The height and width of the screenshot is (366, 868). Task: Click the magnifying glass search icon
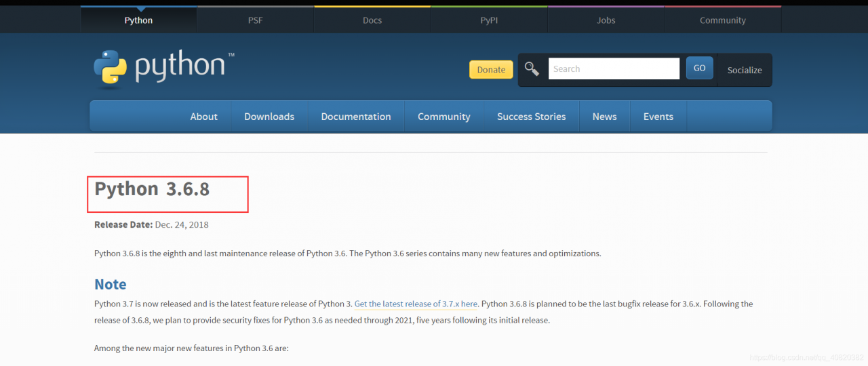point(532,68)
